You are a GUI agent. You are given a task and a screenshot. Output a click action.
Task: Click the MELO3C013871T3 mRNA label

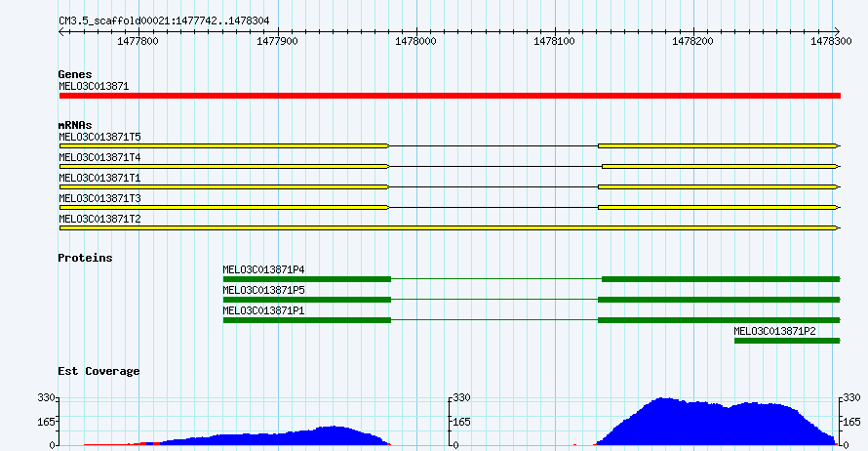pos(99,198)
